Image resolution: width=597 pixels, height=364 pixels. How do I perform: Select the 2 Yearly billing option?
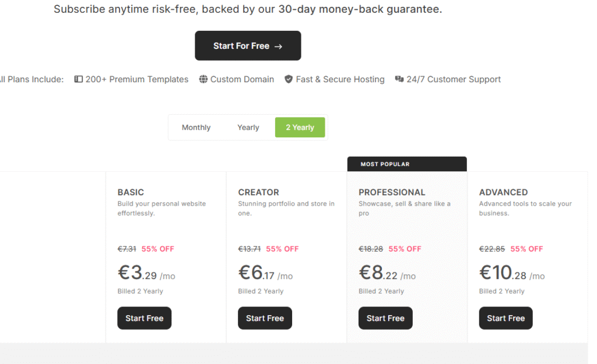pyautogui.click(x=300, y=128)
